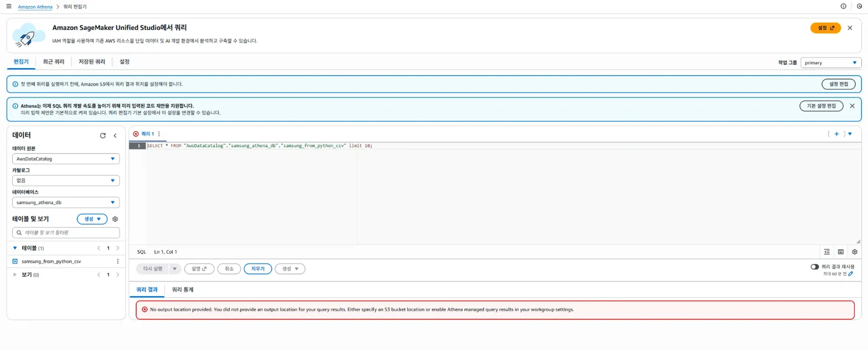
Task: Click the 설명 button
Action: tap(199, 269)
